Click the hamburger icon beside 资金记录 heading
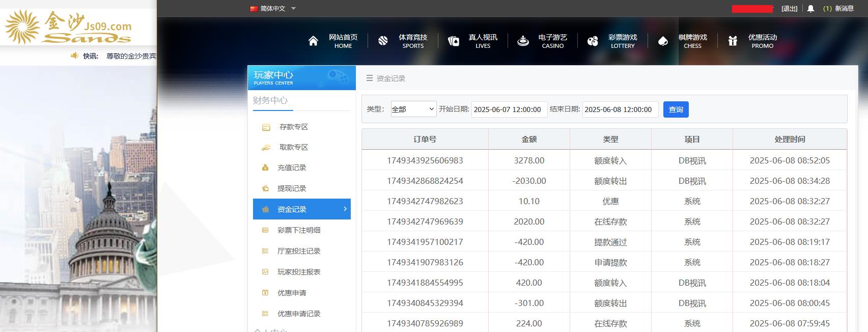868x332 pixels. [x=370, y=78]
